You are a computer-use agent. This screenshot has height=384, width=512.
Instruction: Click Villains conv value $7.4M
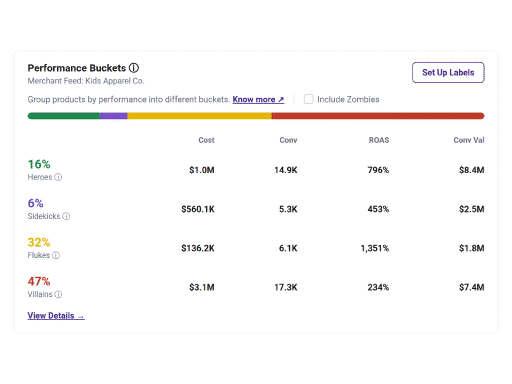[x=471, y=287]
